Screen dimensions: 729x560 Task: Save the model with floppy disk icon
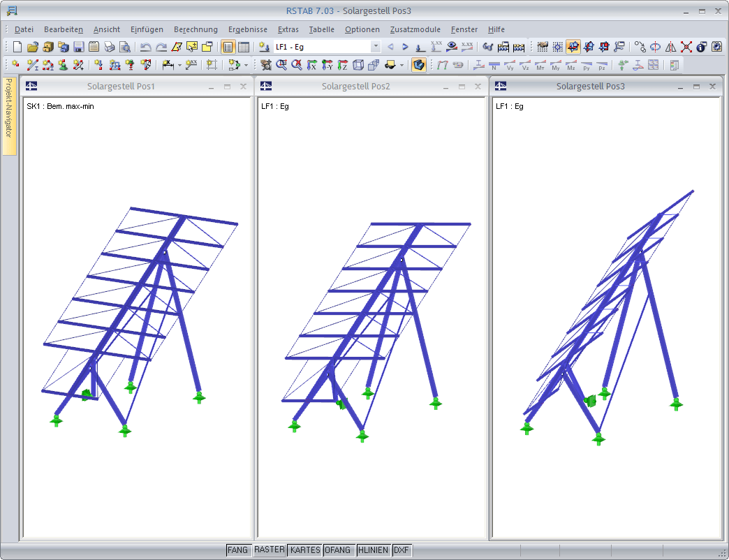[x=79, y=47]
